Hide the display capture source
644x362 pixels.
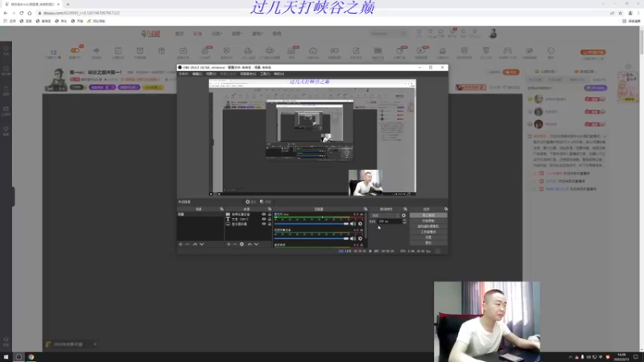(264, 224)
